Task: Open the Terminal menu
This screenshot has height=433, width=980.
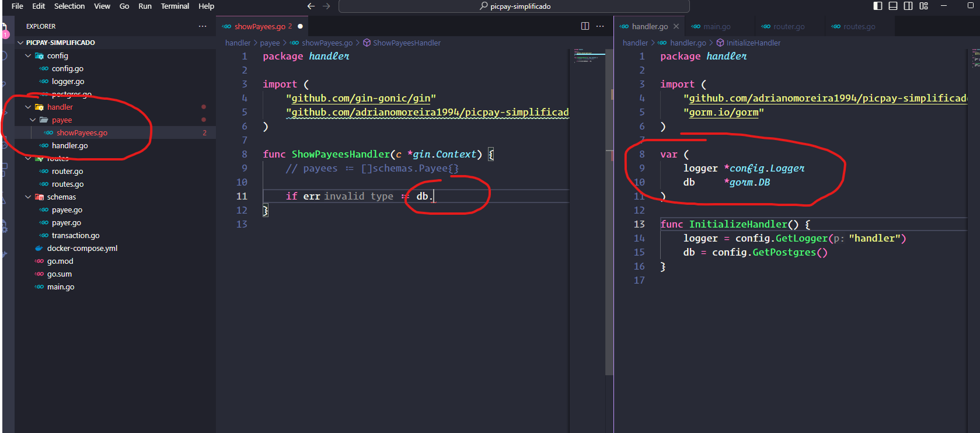Action: tap(175, 6)
